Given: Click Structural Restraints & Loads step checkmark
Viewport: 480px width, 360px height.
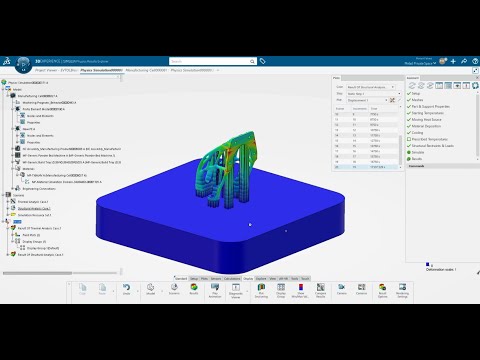Looking at the screenshot, I should 409,146.
